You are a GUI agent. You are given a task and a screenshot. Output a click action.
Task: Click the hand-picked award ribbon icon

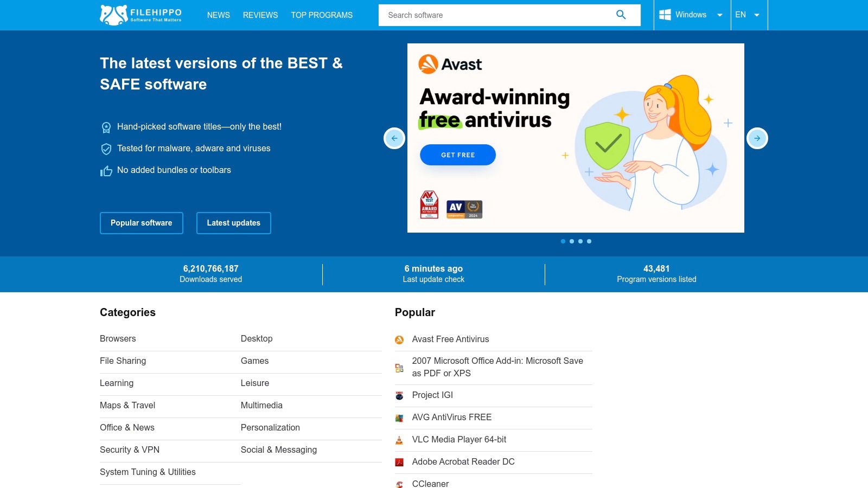106,127
